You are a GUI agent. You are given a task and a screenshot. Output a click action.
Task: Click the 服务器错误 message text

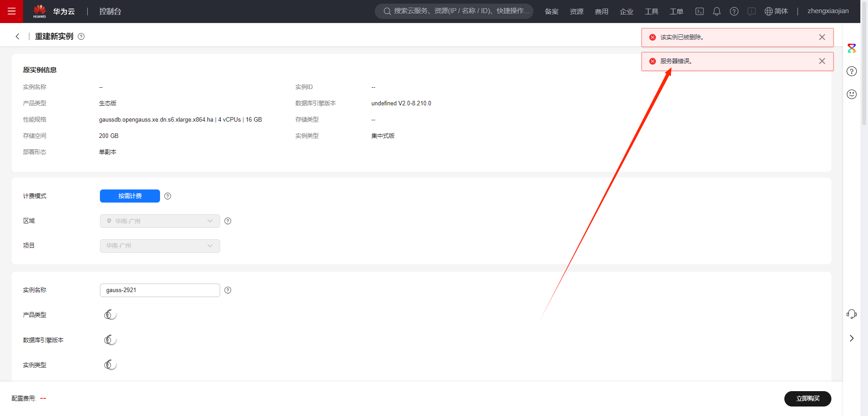tap(676, 61)
